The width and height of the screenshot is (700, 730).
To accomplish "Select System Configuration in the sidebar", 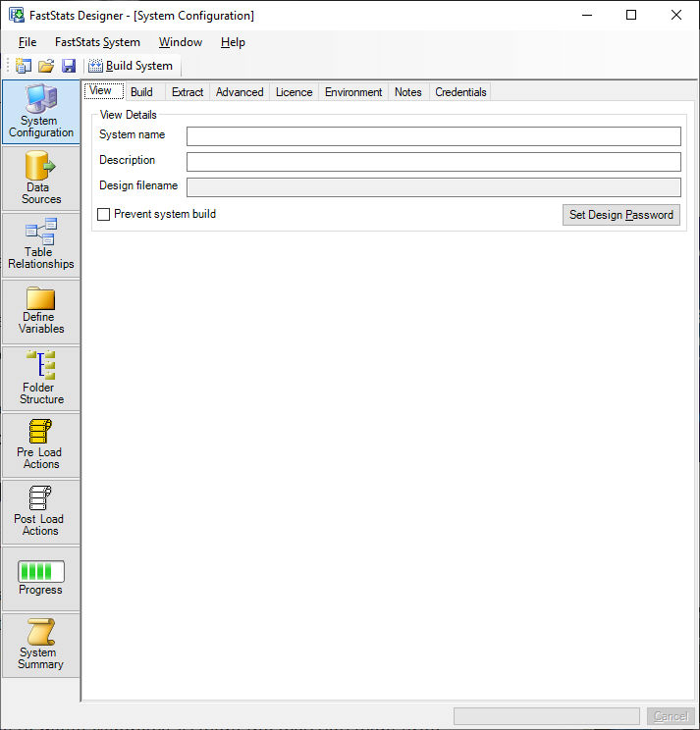I will (41, 112).
